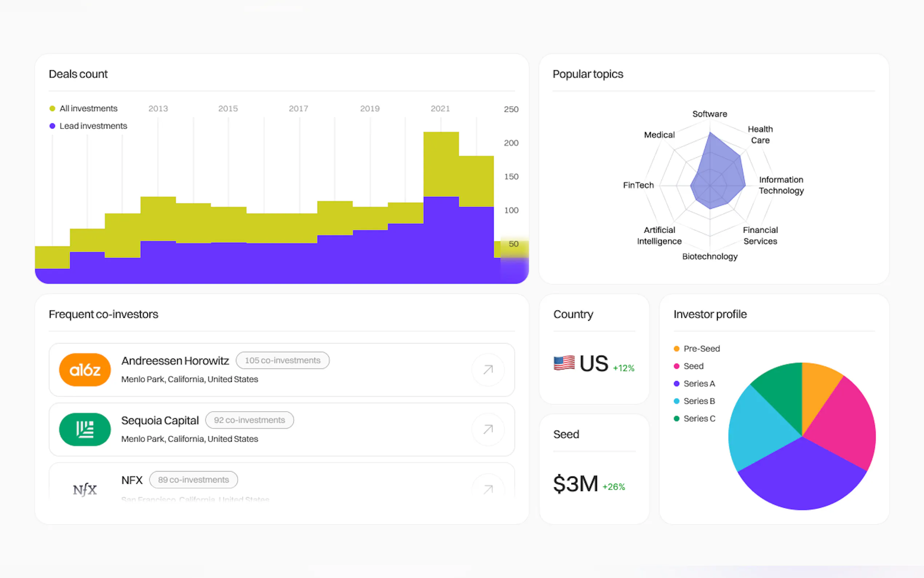Click the 105 co-investments badge
Image resolution: width=924 pixels, height=578 pixels.
282,360
